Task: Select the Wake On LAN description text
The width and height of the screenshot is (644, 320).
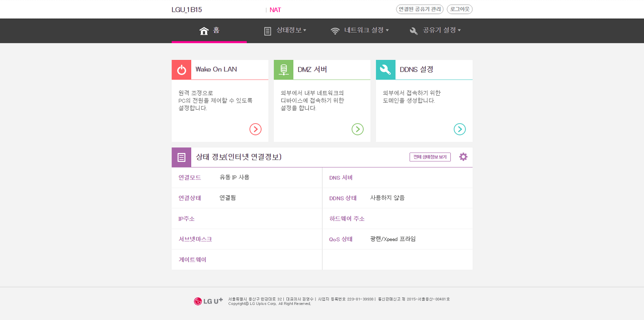Action: (216, 101)
